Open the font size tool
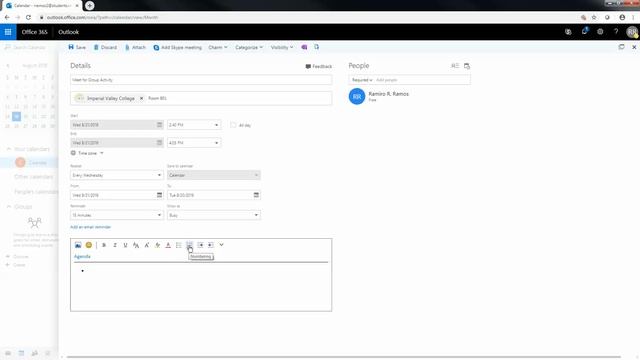Viewport: 640px width, 360px height. (x=136, y=245)
